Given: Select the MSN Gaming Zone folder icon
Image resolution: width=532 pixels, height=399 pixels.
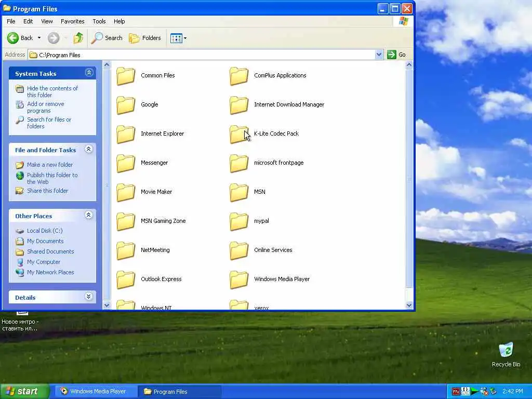Looking at the screenshot, I should click(126, 221).
